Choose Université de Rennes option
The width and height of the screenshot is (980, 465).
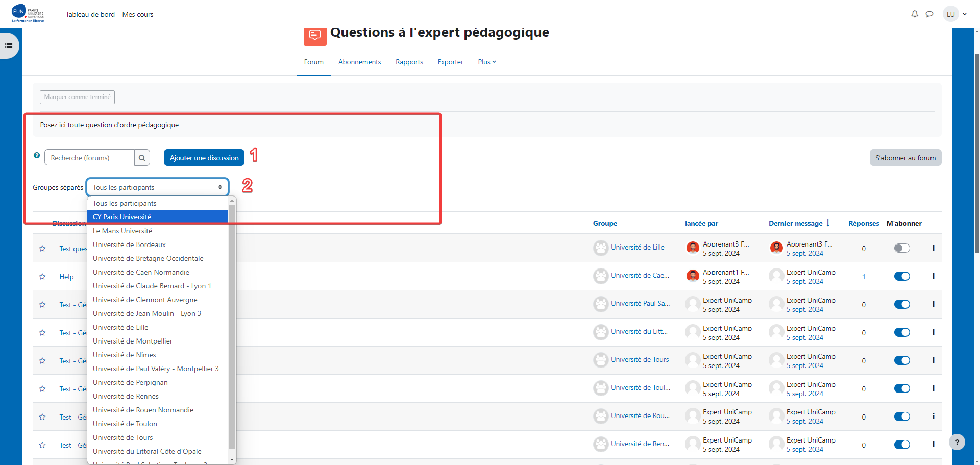(157, 396)
